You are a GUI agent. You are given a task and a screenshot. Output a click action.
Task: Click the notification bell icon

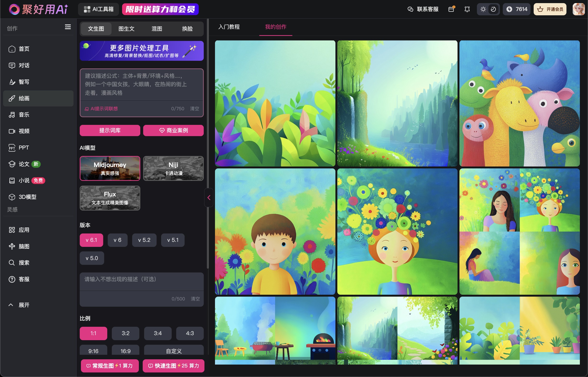coord(467,9)
